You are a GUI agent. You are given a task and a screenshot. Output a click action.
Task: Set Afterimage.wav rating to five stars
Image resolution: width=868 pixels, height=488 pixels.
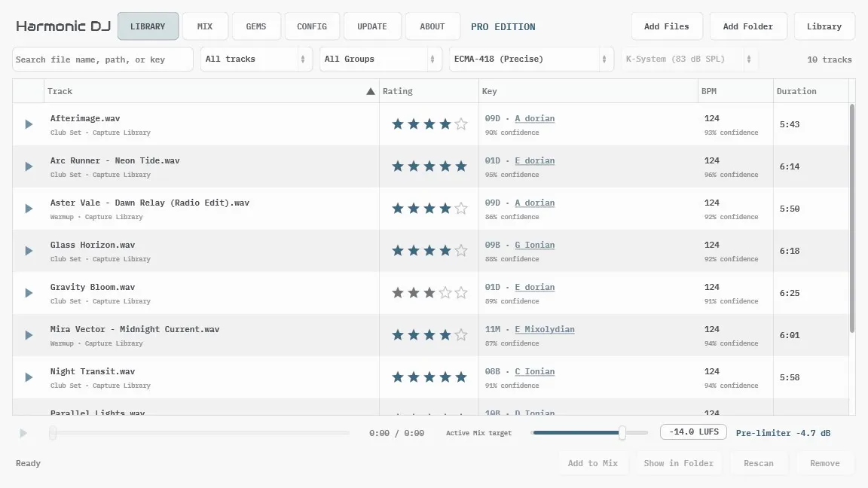click(461, 124)
